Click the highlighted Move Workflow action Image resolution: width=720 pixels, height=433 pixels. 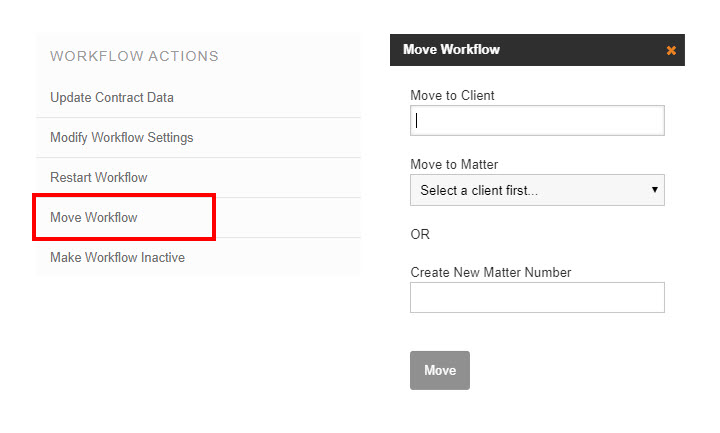(94, 218)
